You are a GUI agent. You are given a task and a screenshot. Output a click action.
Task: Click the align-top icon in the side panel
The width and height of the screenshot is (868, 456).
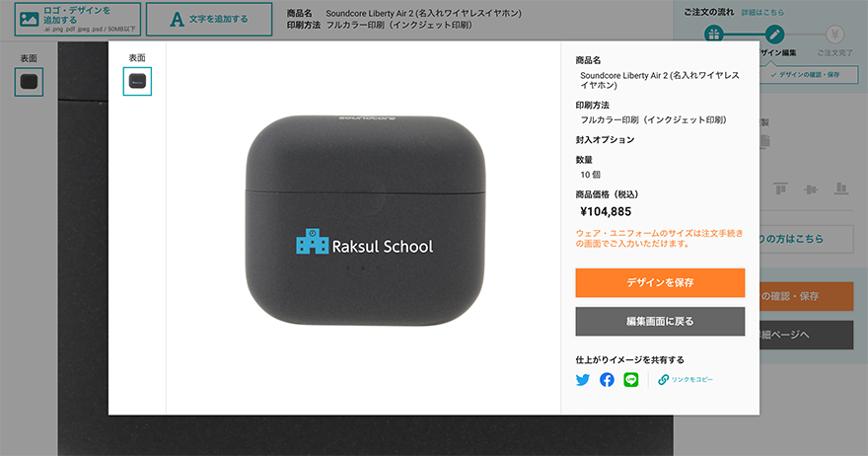tap(780, 189)
